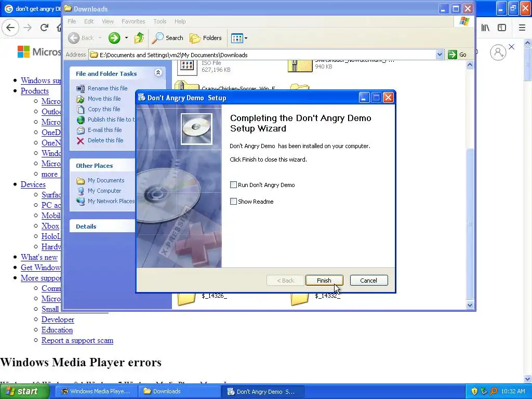Open the browser library icon
Screen dimensions: 532x399
click(x=485, y=28)
